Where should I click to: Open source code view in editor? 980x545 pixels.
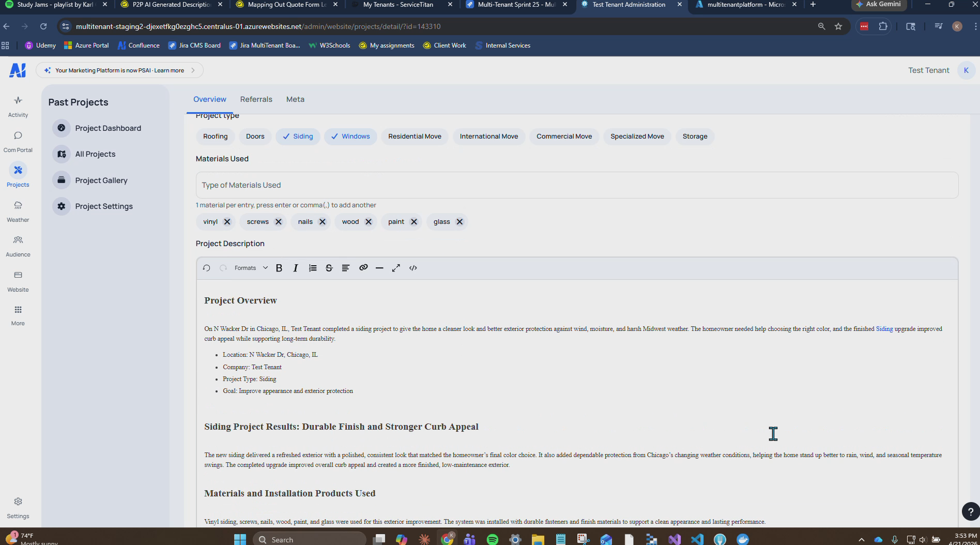click(413, 268)
